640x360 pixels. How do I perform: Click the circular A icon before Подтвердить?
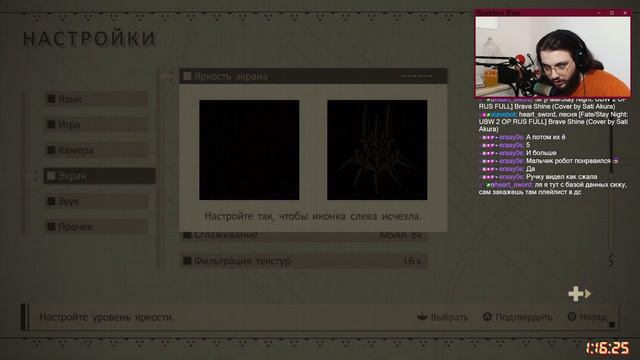(x=487, y=317)
